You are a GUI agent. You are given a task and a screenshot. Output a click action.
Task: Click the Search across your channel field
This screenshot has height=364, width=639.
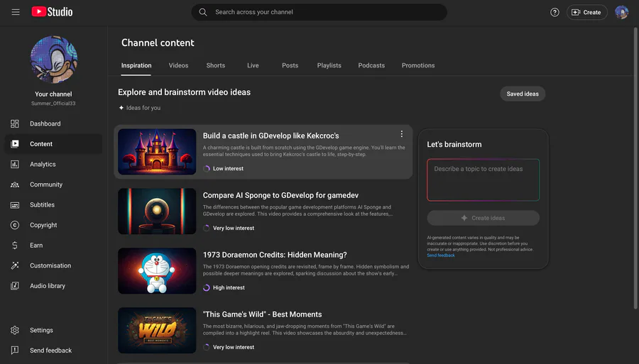[x=319, y=12]
